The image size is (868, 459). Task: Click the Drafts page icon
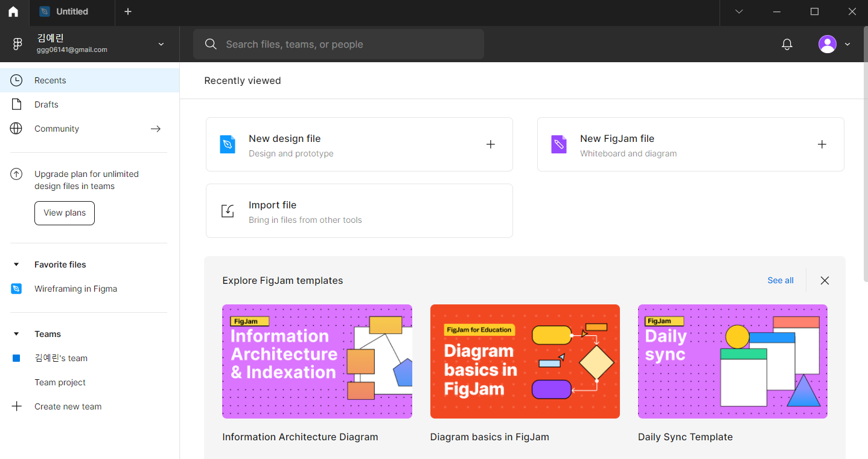click(16, 104)
